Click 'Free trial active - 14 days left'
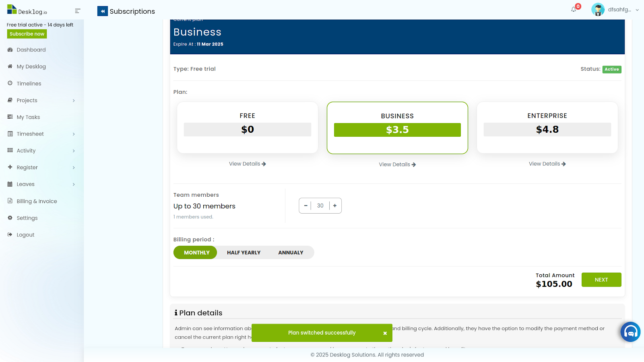The image size is (644, 362). point(40,25)
